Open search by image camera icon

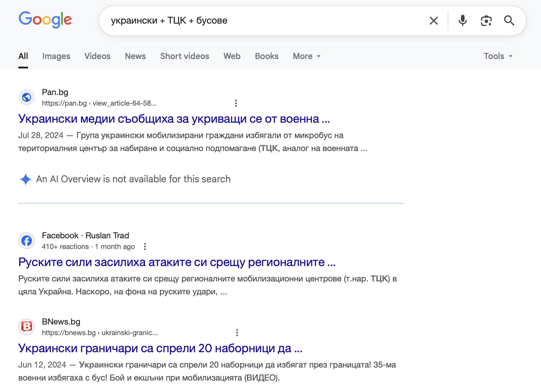(x=486, y=21)
